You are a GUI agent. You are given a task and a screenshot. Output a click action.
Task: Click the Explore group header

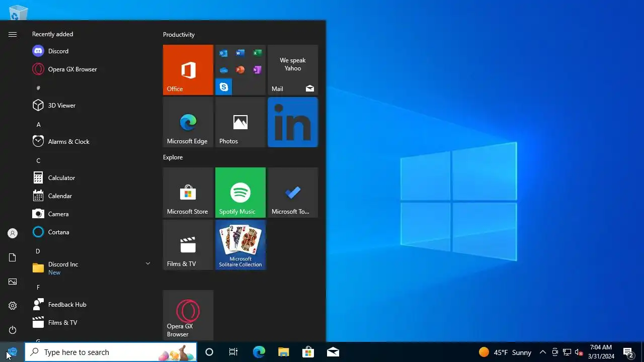[173, 157]
